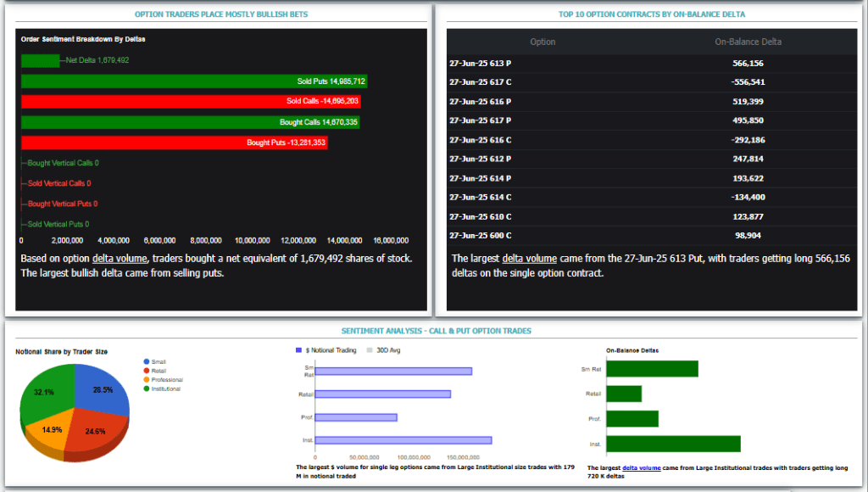Click the Order Sentiment Breakdown By Deltas title

[83, 39]
